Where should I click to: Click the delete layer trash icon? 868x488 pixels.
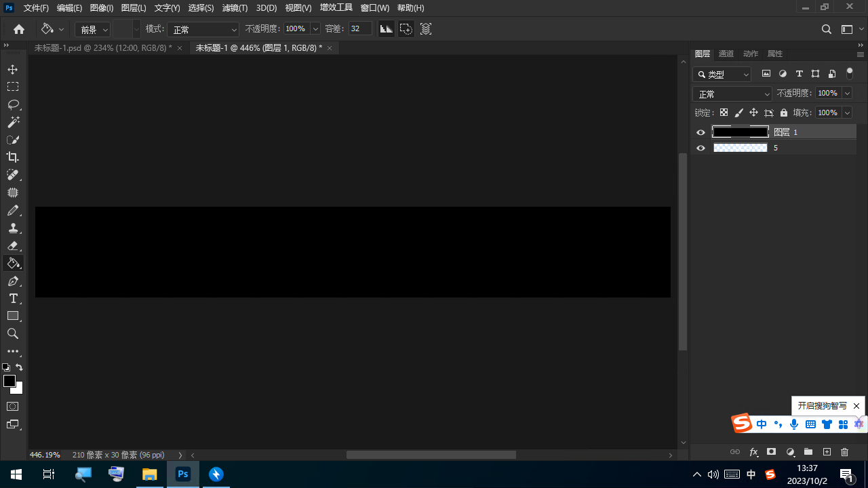point(844,452)
